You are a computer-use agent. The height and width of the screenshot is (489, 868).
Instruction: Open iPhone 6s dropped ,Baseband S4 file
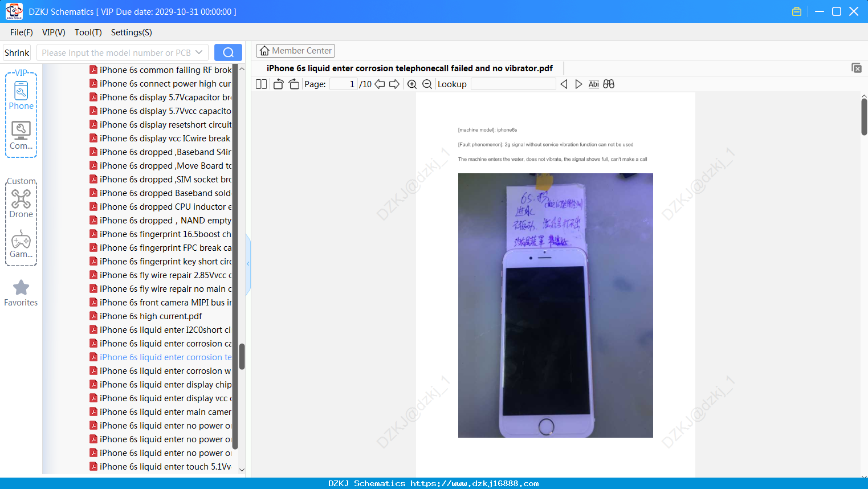161,152
